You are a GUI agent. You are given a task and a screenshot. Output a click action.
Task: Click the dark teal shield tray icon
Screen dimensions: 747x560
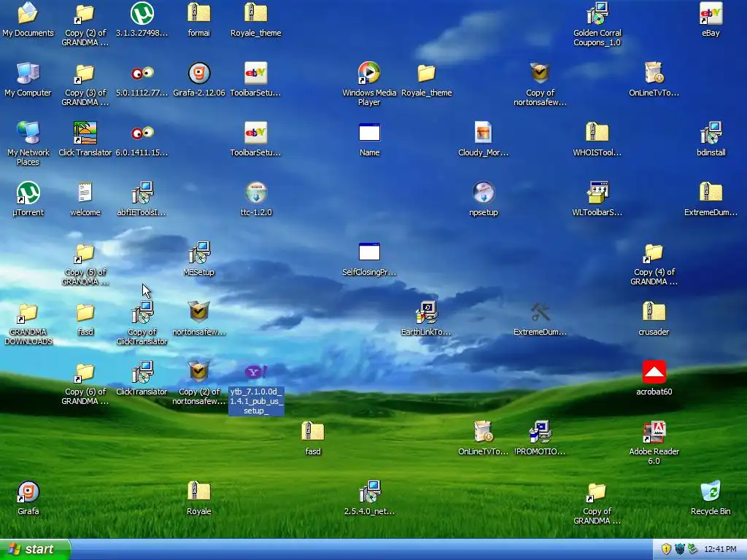[679, 550]
